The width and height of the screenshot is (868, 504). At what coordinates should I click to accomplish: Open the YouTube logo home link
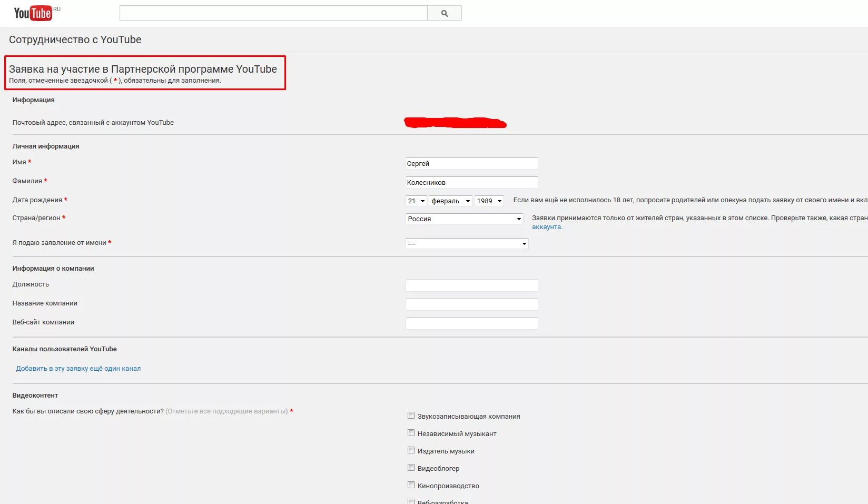(33, 13)
